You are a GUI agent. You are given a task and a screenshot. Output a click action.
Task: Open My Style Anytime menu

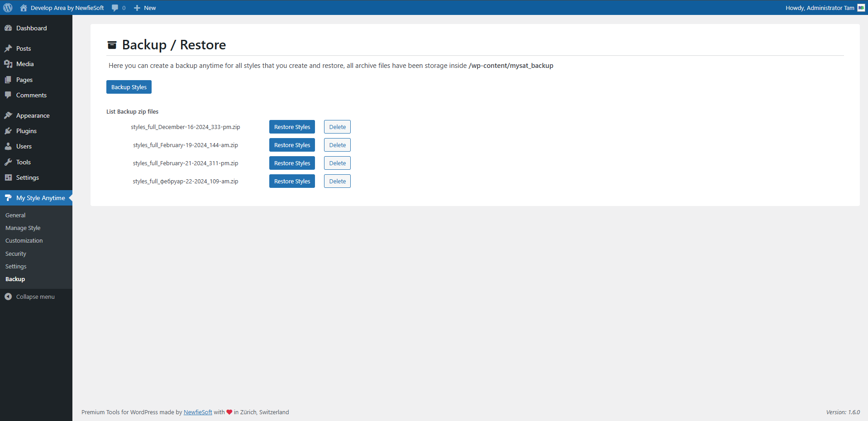tap(36, 198)
